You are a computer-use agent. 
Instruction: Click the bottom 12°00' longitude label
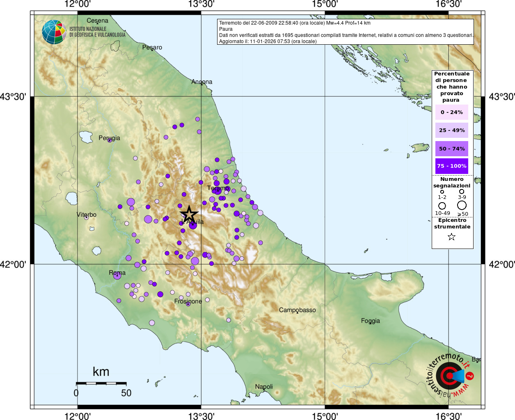[x=78, y=416]
